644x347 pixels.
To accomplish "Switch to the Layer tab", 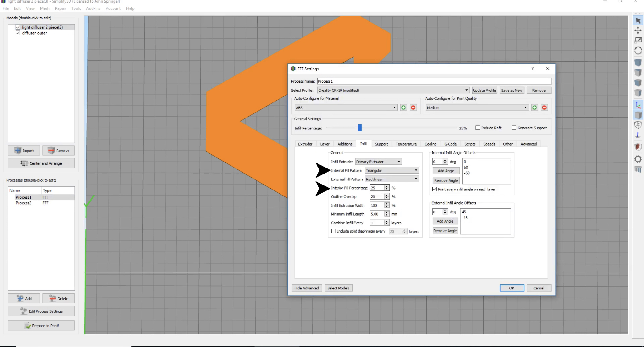I will (325, 144).
